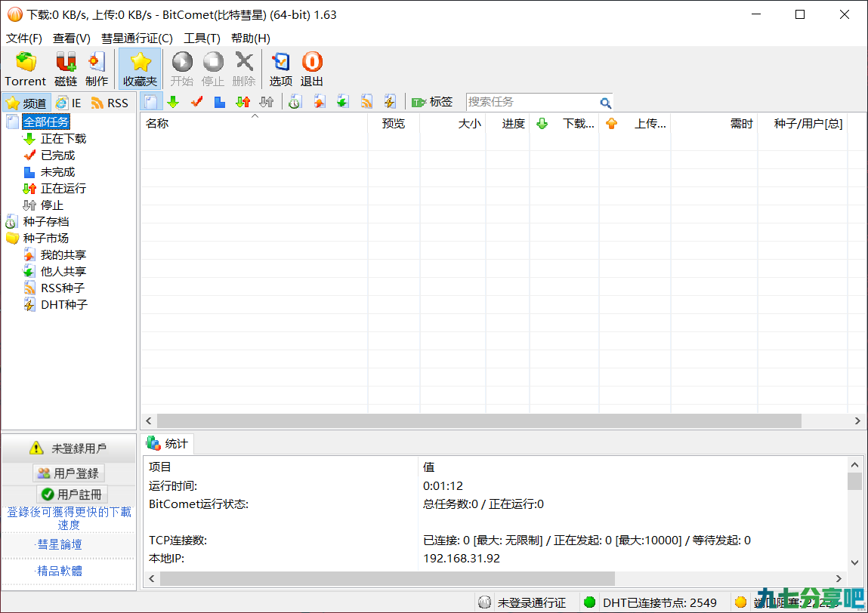Click the RSS torrents icon in the filter bar
This screenshot has height=613, width=868.
366,102
